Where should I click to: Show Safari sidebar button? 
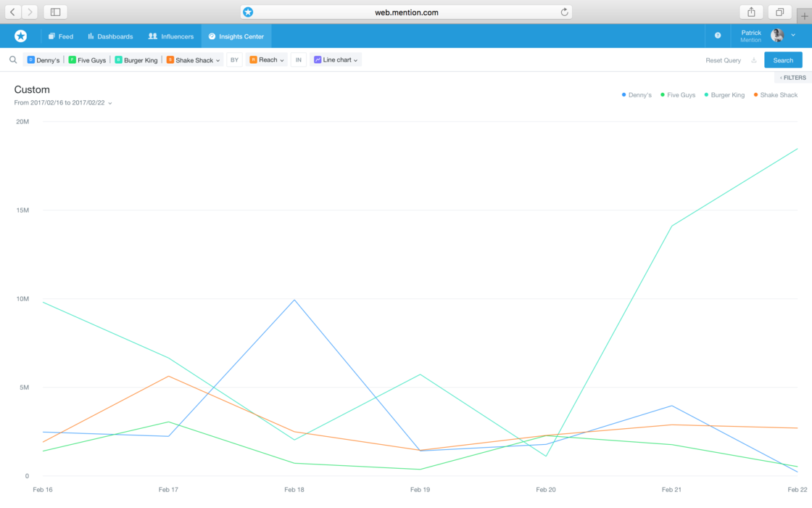[x=55, y=12]
